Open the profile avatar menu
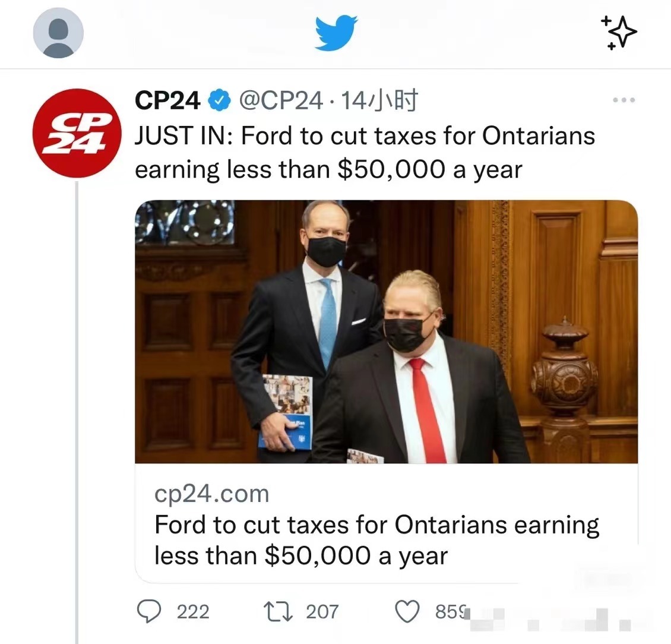 [58, 33]
